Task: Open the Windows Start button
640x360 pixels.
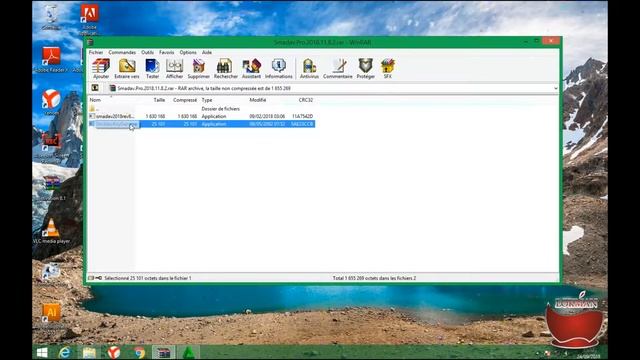Action: (x=42, y=352)
